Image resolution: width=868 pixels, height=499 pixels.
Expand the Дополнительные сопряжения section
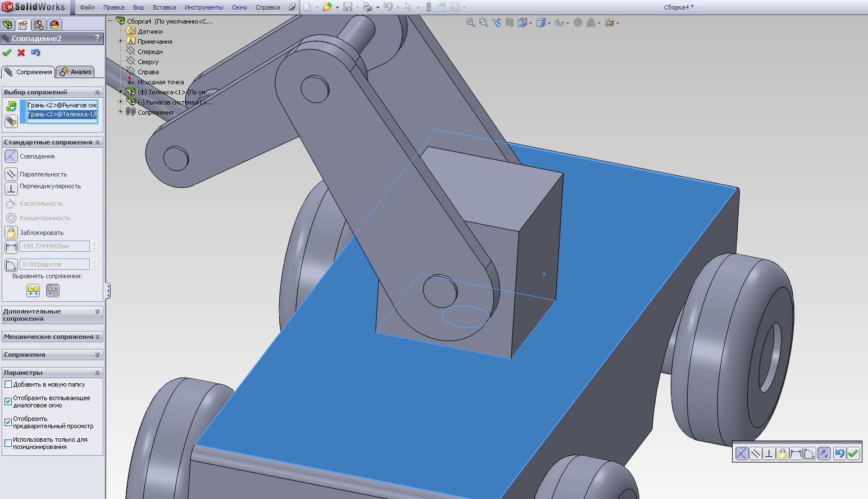[97, 311]
